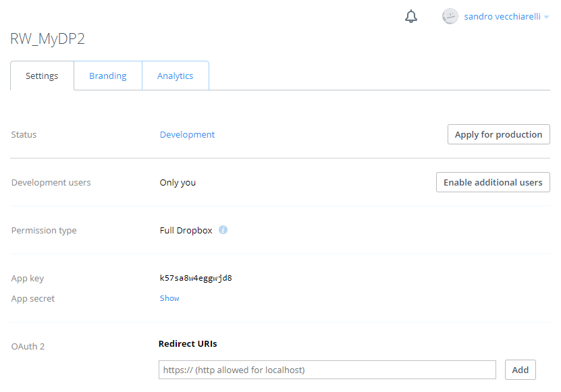Open the notifications bell
561x392 pixels.
pos(411,16)
